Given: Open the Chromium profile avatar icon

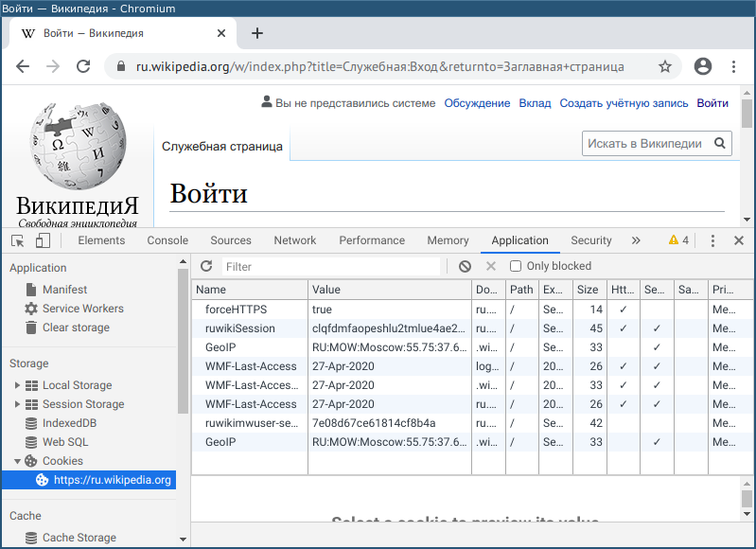Looking at the screenshot, I should tap(702, 66).
